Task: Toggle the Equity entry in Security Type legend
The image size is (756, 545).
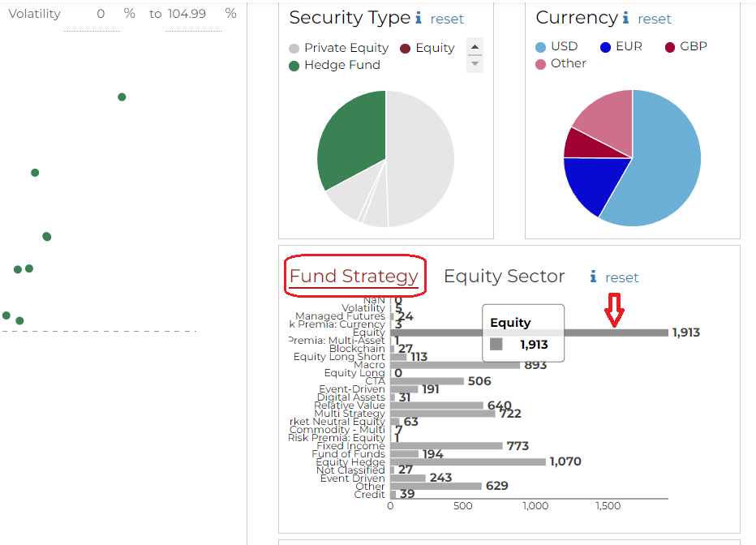Action: click(x=427, y=48)
